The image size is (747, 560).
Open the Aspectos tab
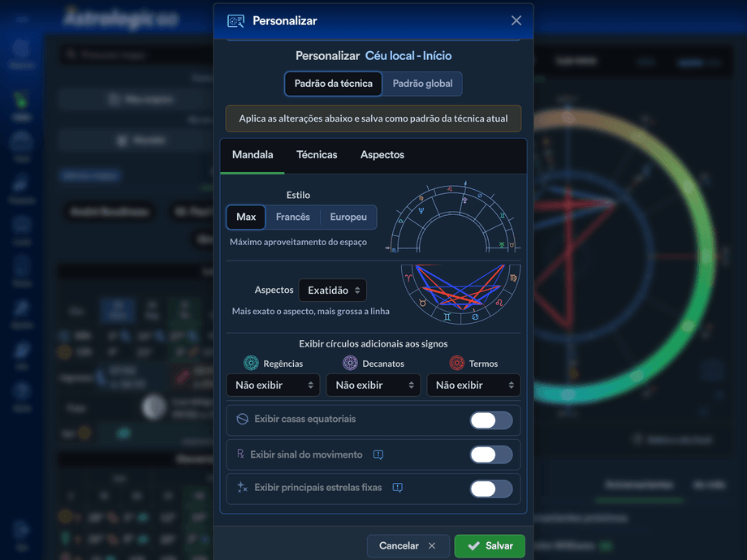click(382, 155)
